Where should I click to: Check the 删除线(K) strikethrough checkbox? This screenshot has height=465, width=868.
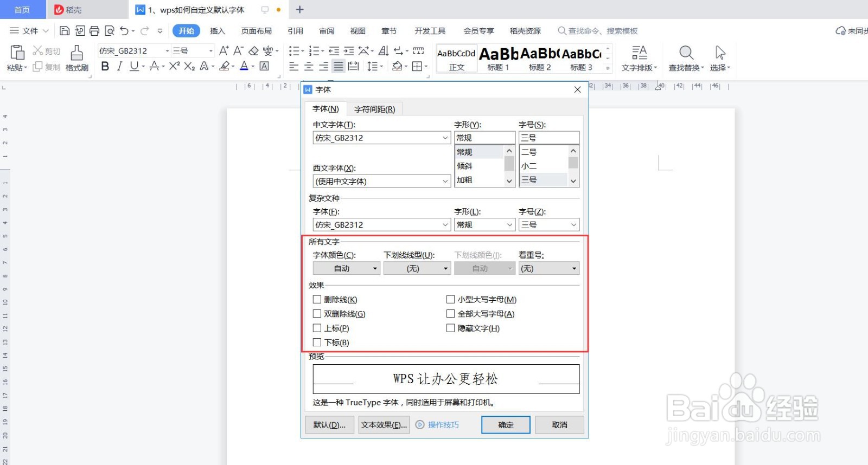317,299
